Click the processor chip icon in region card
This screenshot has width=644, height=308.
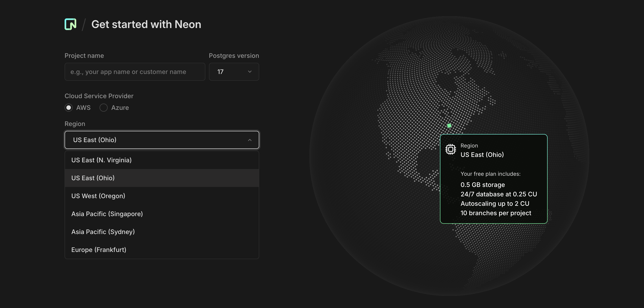[x=450, y=150]
